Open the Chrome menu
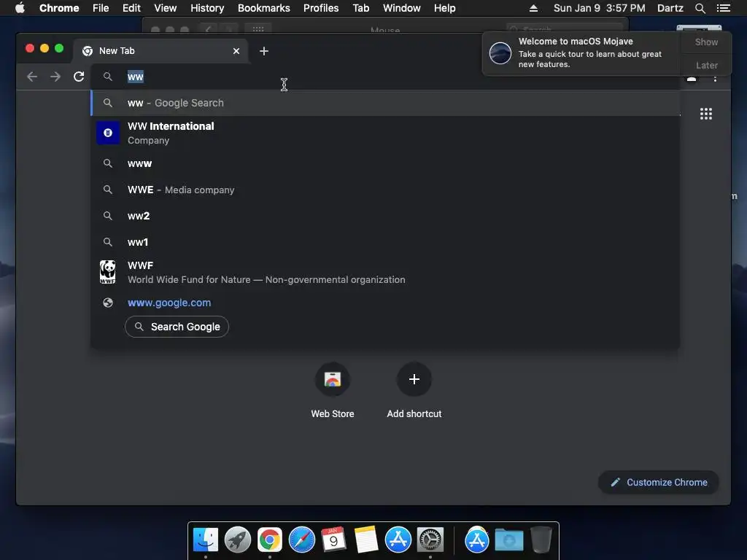 59,8
